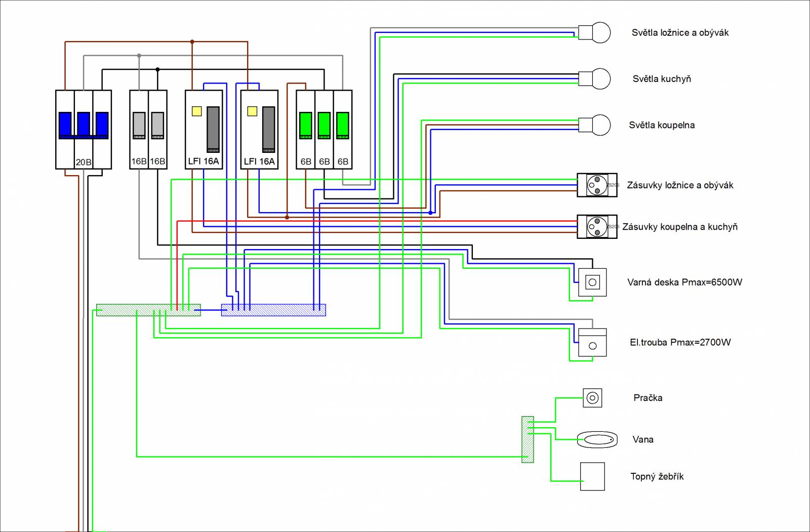Screen dimensions: 810x532
Task: Click the vertical green bathroom bonding bar
Action: [528, 439]
